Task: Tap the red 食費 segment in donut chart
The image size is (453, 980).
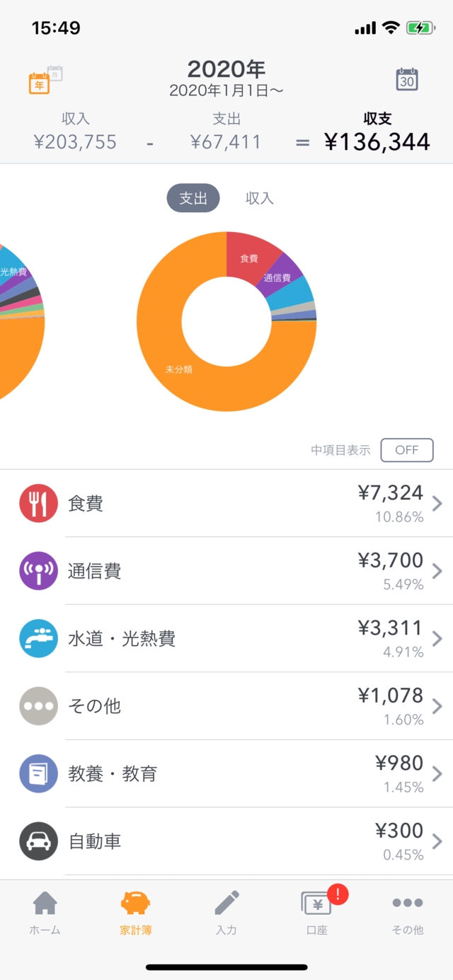Action: pos(249,256)
